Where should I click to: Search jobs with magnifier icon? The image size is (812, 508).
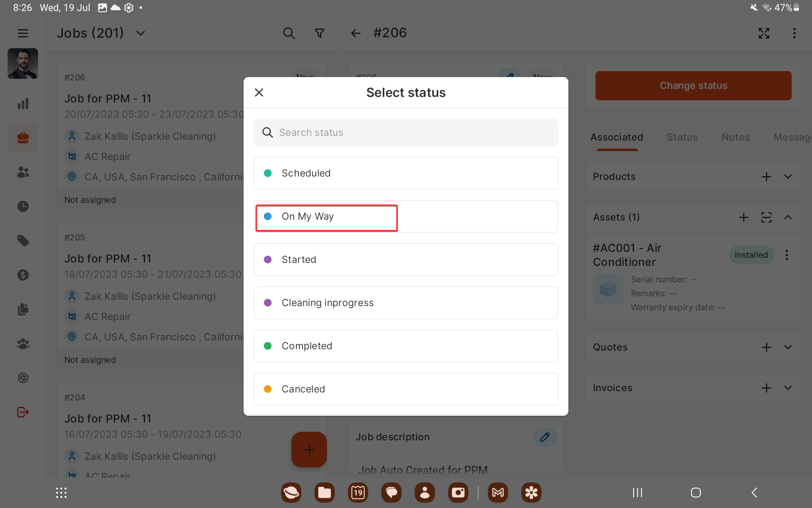(x=289, y=33)
